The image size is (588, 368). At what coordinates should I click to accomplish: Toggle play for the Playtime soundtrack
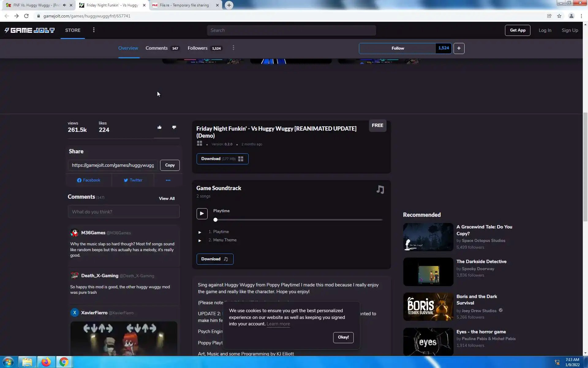click(202, 213)
